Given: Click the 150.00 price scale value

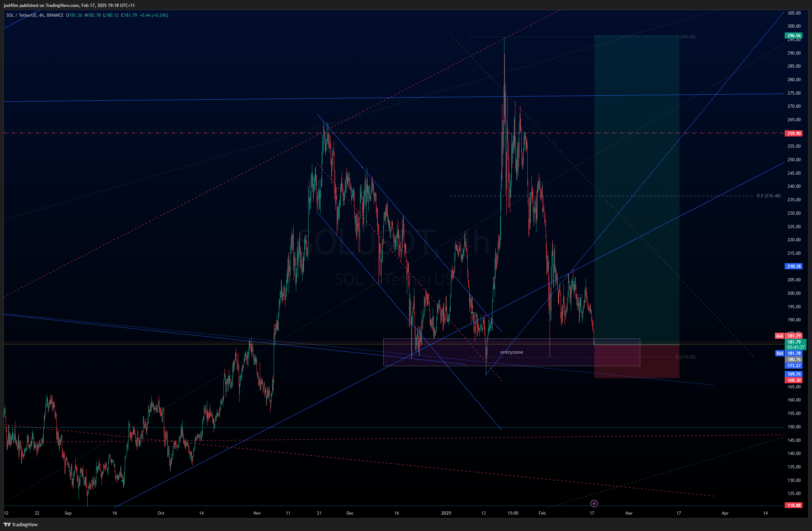Looking at the screenshot, I should [x=794, y=427].
